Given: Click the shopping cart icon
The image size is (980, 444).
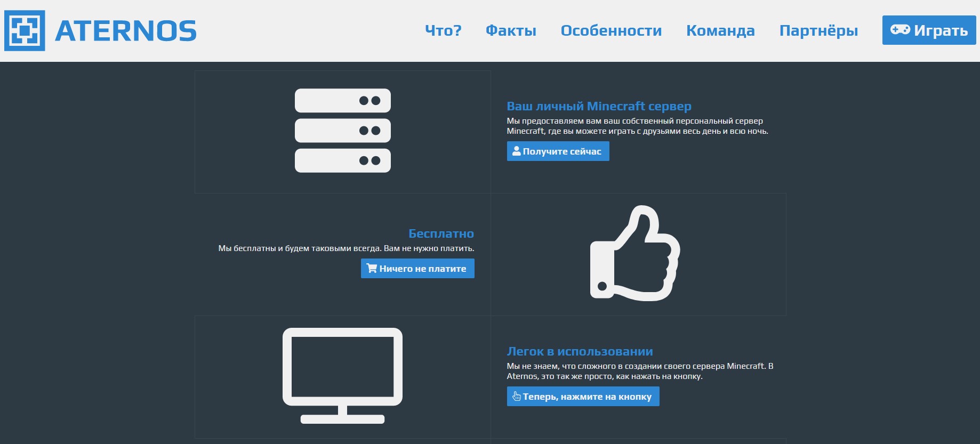Looking at the screenshot, I should [372, 269].
